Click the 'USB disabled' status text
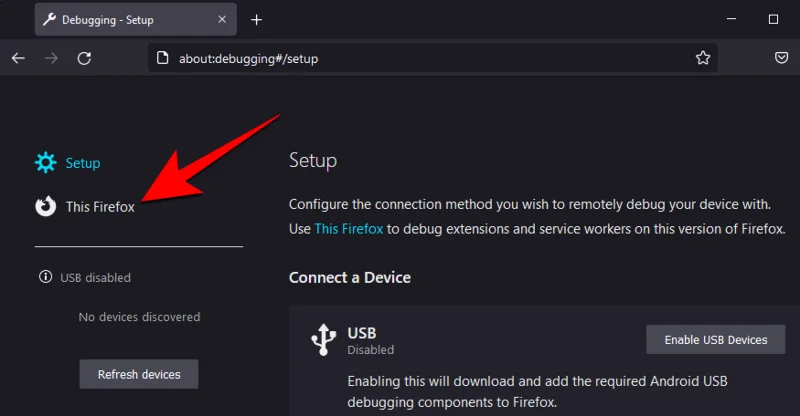Viewport: 800px width, 416px height. point(95,278)
